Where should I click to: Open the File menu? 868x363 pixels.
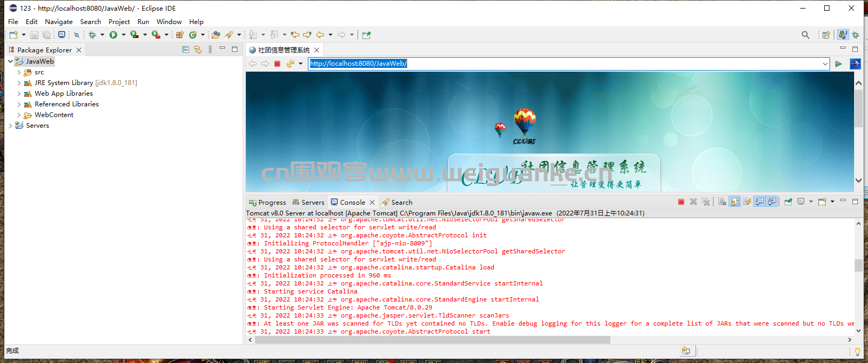coord(13,22)
